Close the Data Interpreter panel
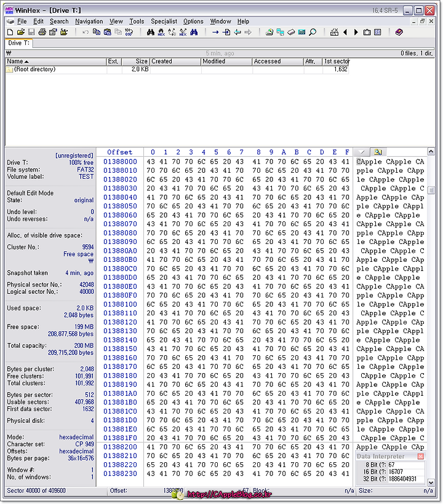Viewport: 443px width, 504px height. click(x=420, y=457)
